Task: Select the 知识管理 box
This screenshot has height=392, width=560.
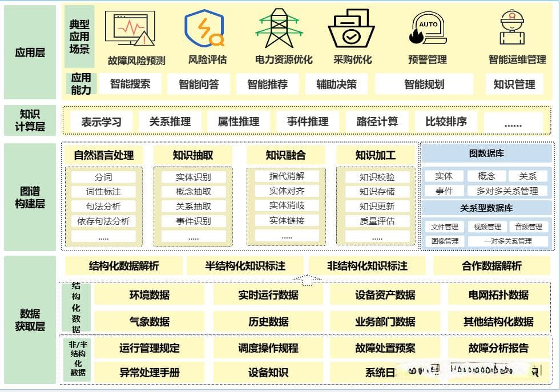Action: pyautogui.click(x=514, y=84)
